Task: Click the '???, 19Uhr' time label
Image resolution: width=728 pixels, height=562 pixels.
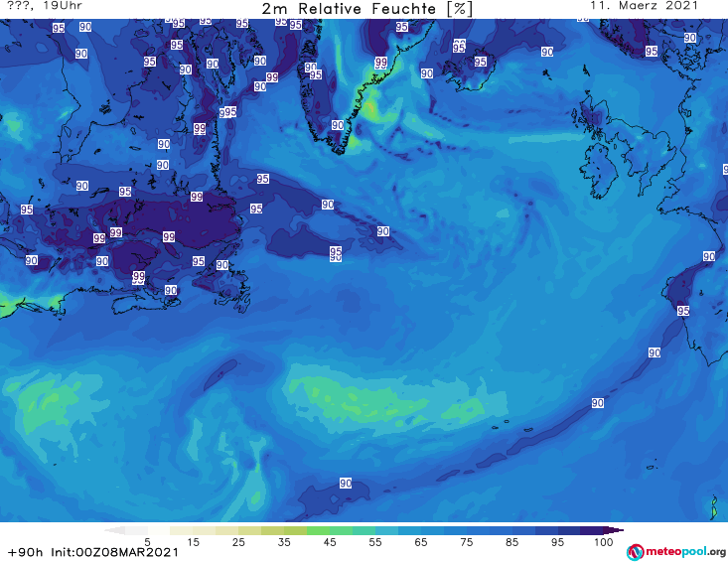Action: (45, 6)
